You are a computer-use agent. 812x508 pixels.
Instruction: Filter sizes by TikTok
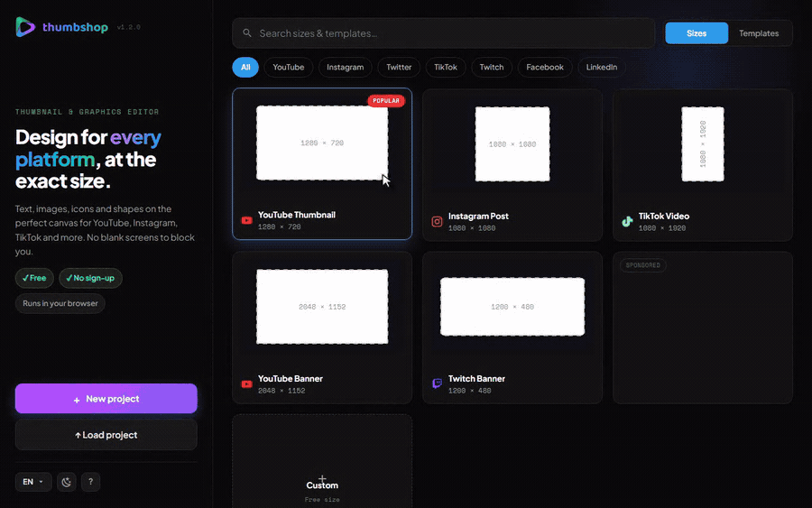click(446, 68)
